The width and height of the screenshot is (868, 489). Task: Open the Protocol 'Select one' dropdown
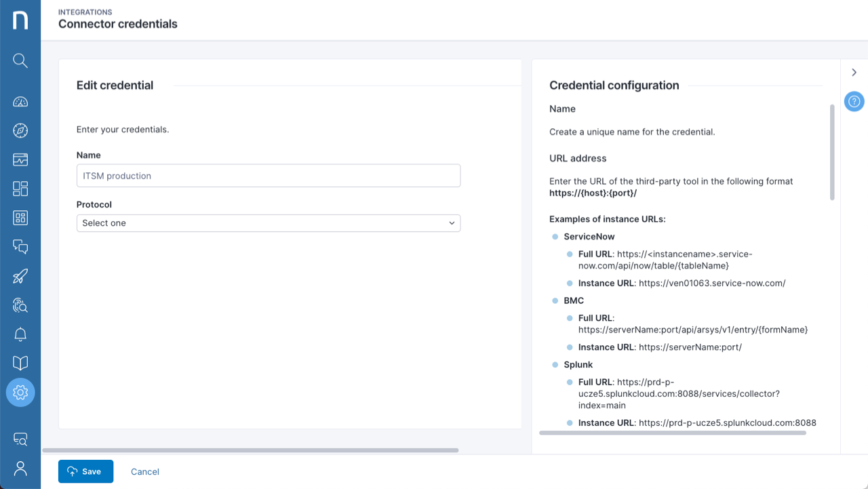click(269, 223)
